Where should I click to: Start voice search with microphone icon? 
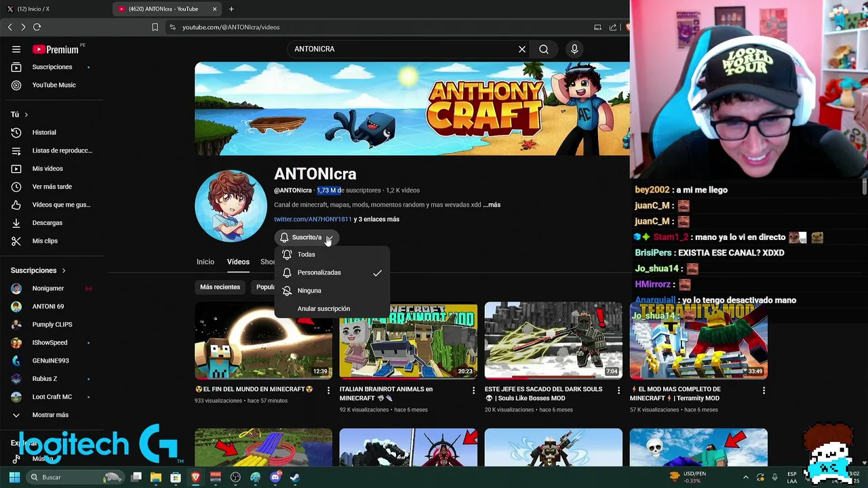coord(574,49)
